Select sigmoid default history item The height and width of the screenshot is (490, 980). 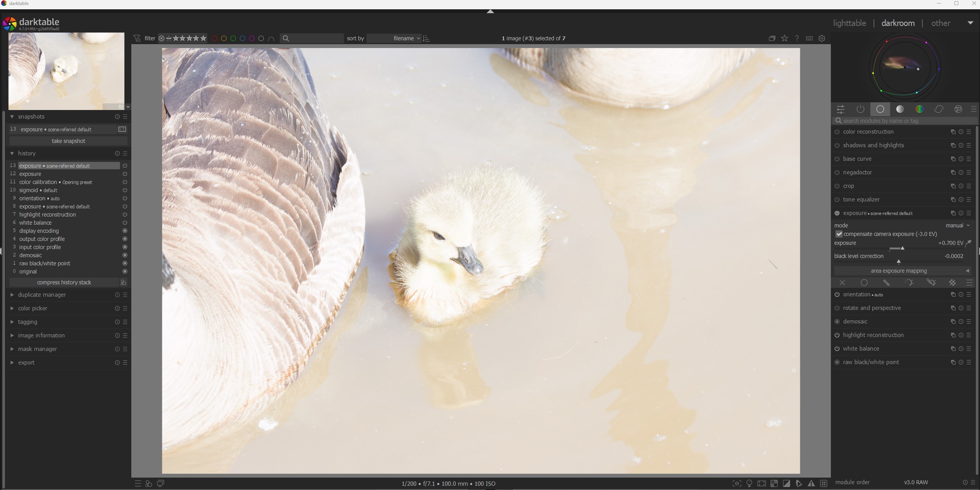pyautogui.click(x=38, y=190)
